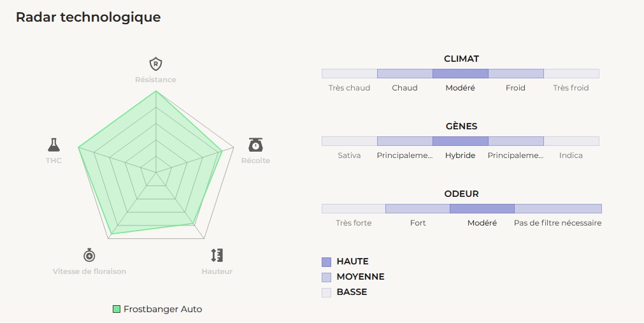Toggle the Frostbanger Auto legend square
644x323 pixels.
pos(117,309)
